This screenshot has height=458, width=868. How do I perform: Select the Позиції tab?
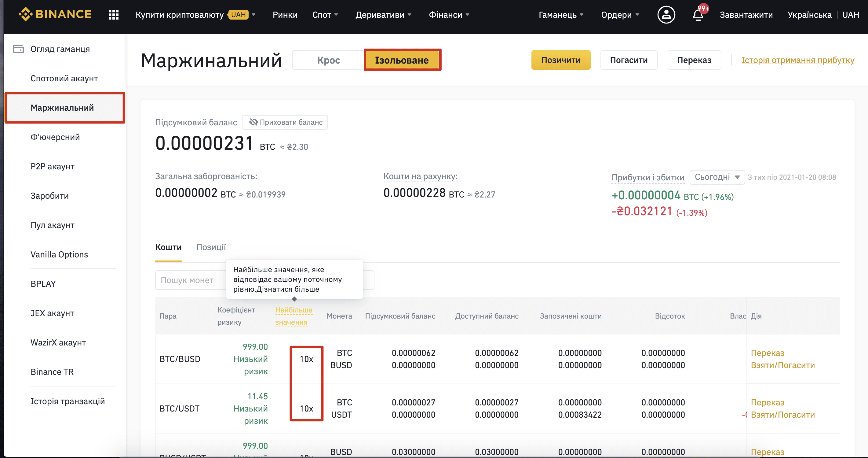211,247
